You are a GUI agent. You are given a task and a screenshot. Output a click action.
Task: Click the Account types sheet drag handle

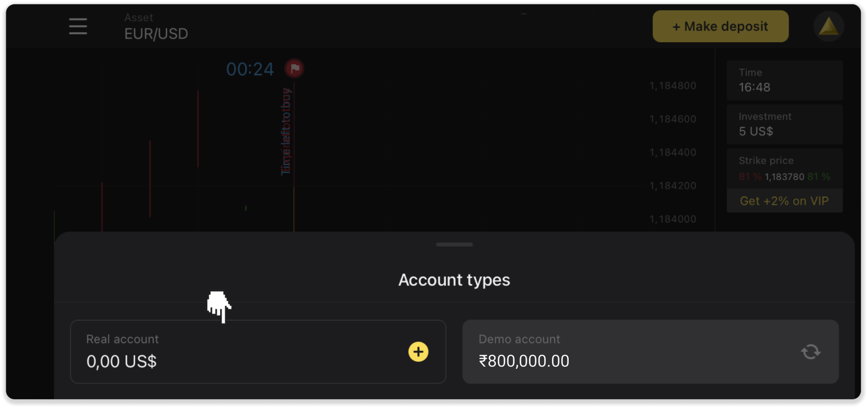(454, 244)
